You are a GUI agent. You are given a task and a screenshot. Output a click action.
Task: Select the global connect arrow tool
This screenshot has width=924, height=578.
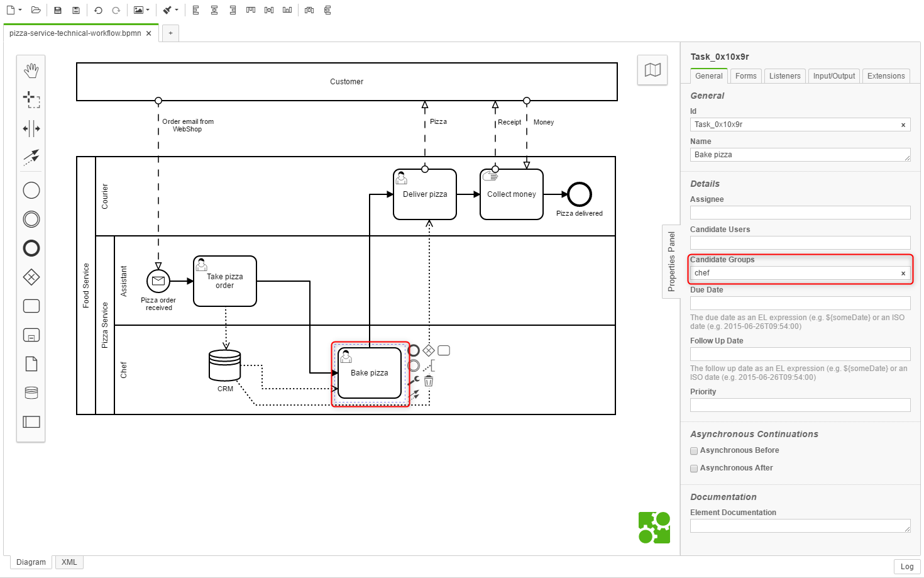pyautogui.click(x=31, y=157)
